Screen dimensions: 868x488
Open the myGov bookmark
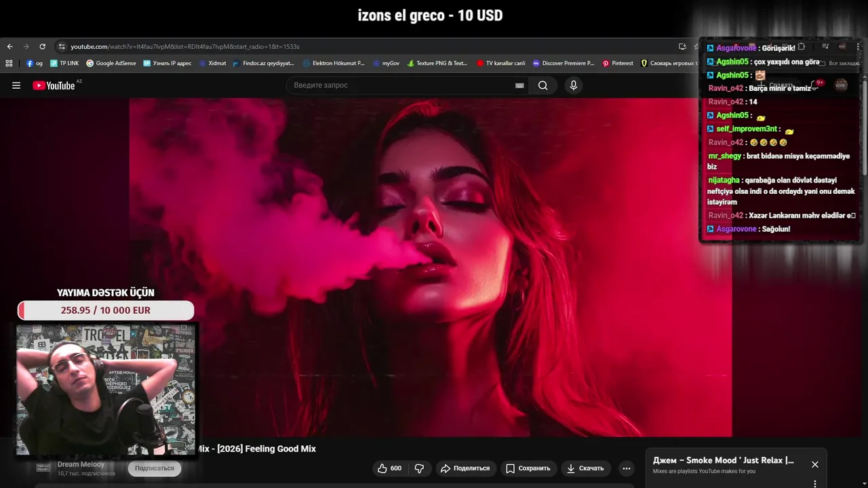coord(386,63)
